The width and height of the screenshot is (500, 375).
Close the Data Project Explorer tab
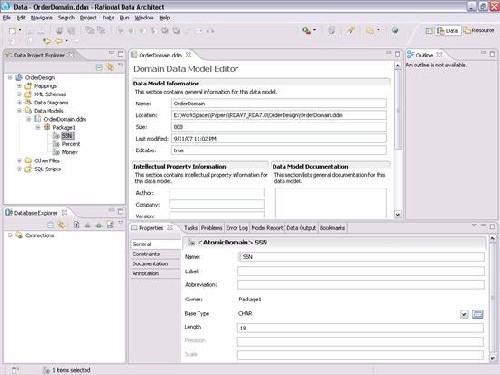click(71, 54)
